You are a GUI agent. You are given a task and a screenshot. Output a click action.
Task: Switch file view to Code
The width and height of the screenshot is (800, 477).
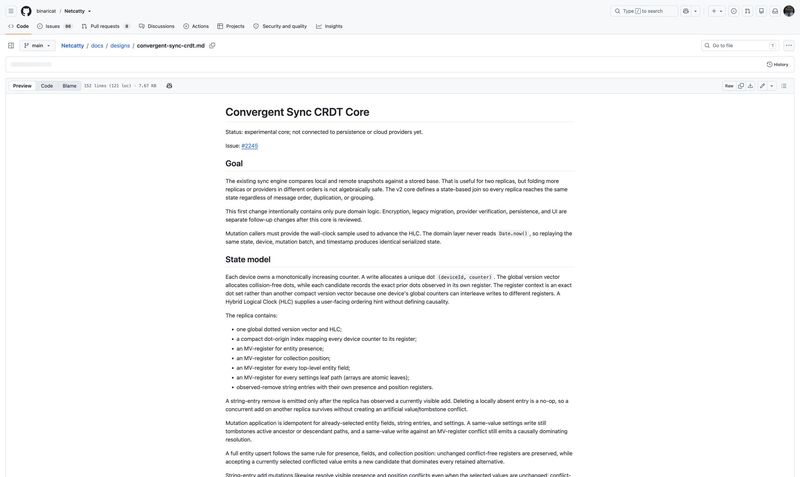point(47,86)
